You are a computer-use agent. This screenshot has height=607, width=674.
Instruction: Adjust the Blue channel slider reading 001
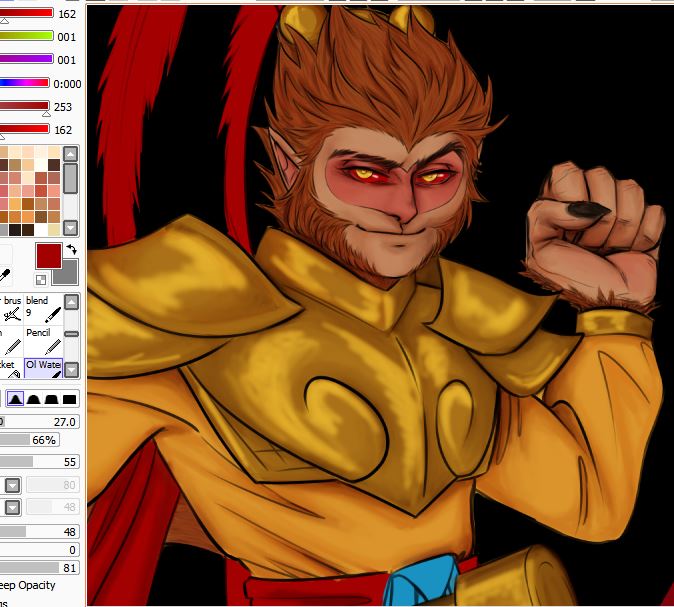(27, 58)
